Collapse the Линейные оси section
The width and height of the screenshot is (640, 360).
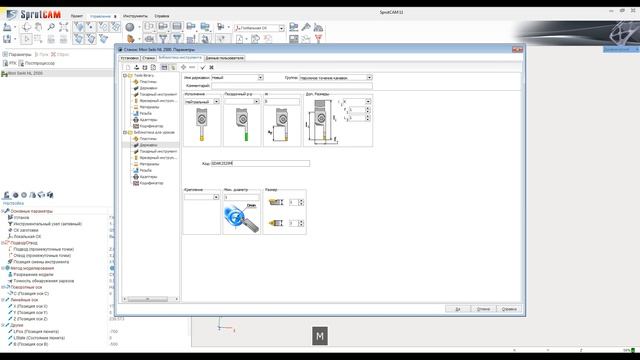pos(3,300)
